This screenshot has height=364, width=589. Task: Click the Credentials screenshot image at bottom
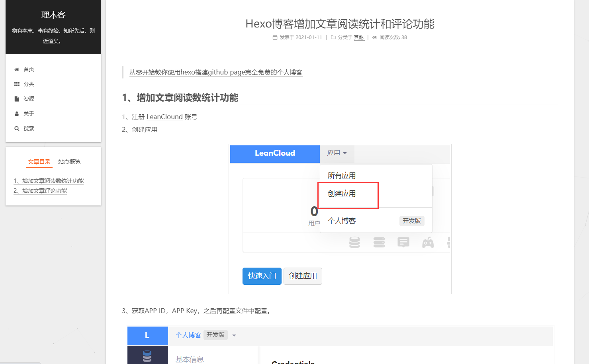340,344
